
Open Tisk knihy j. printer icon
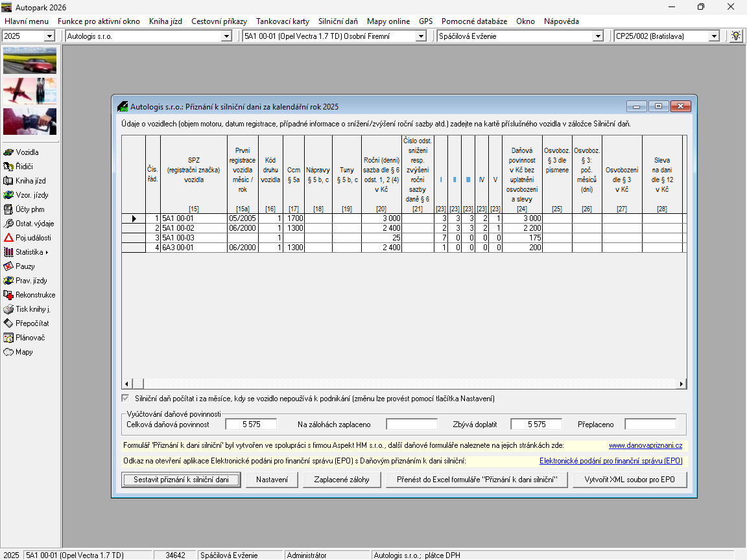(9, 309)
